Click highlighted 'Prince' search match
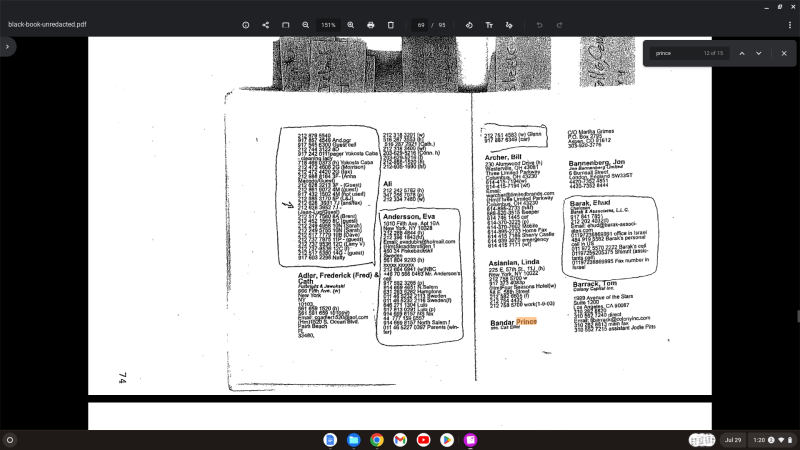 (x=527, y=321)
